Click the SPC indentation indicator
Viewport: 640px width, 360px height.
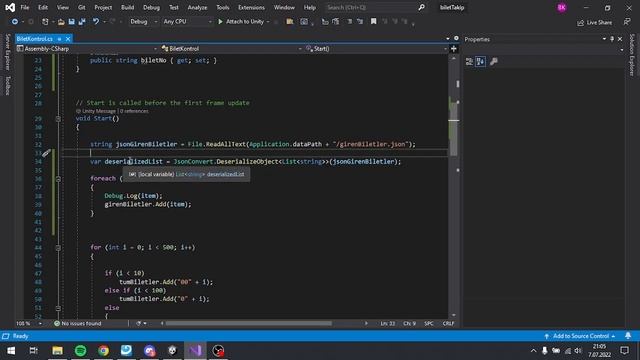tap(429, 323)
